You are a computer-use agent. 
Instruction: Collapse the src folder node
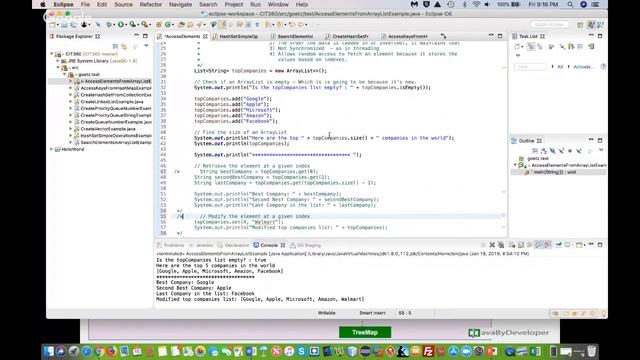click(x=58, y=68)
